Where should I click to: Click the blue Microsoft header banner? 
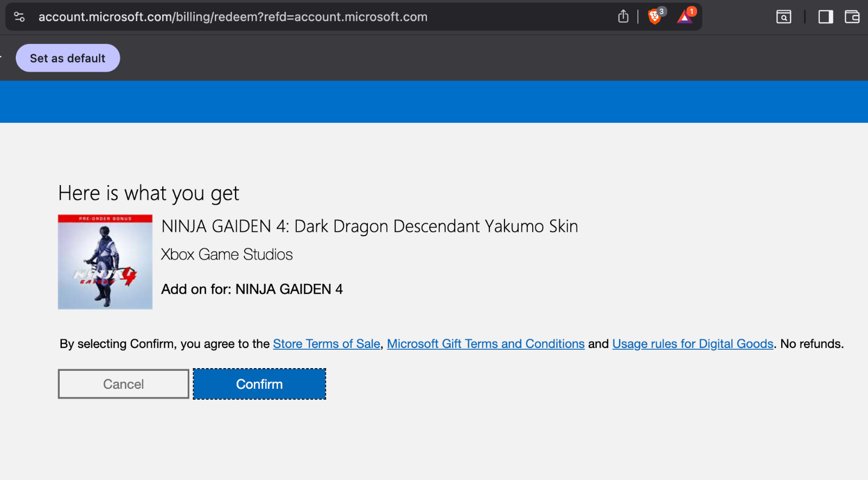click(434, 102)
